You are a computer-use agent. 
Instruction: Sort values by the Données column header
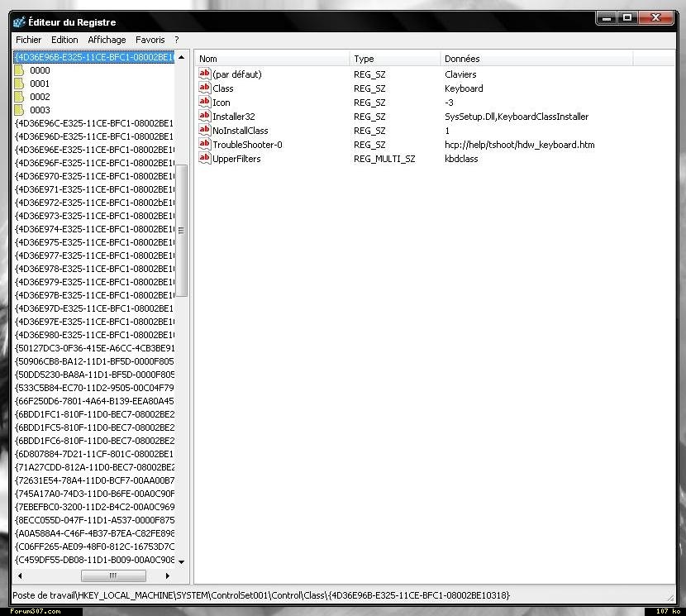click(536, 59)
